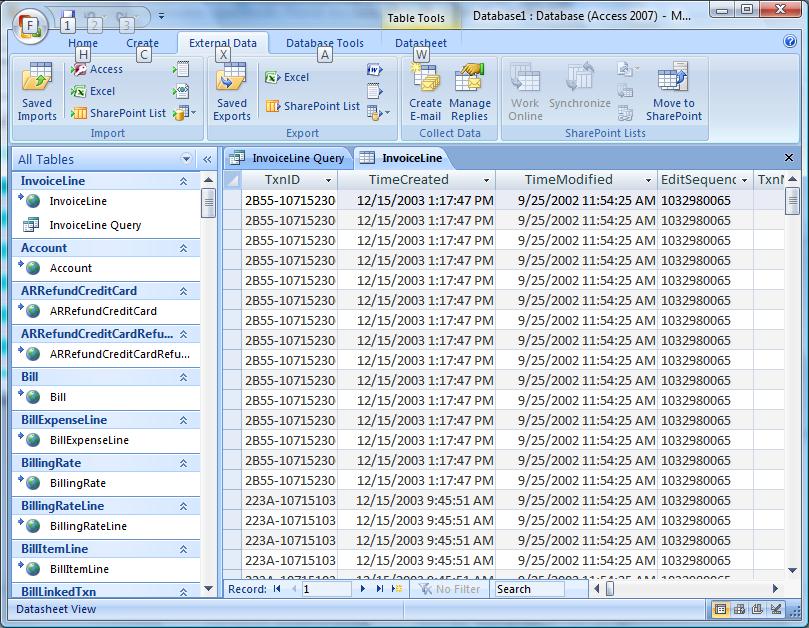This screenshot has width=809, height=628.
Task: Switch to PivotTable view in status bar
Action: pos(739,609)
